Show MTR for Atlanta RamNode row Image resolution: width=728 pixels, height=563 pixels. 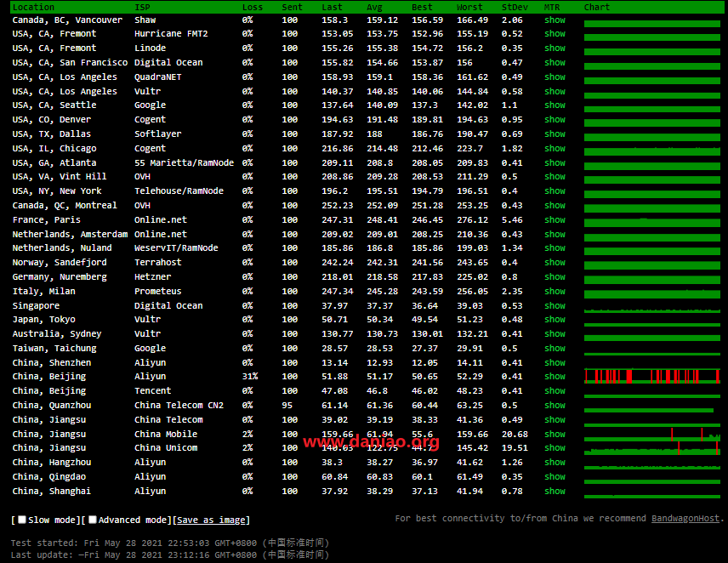point(555,162)
